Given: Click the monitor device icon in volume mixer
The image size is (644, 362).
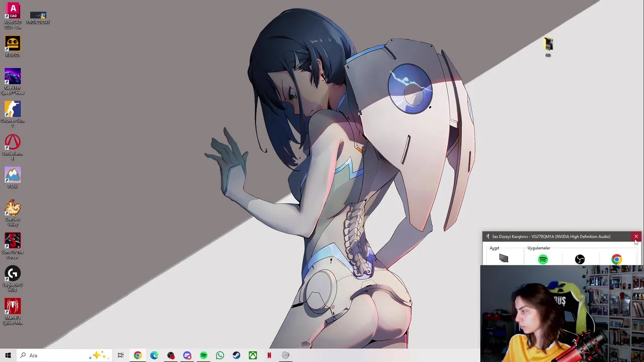Looking at the screenshot, I should [504, 258].
